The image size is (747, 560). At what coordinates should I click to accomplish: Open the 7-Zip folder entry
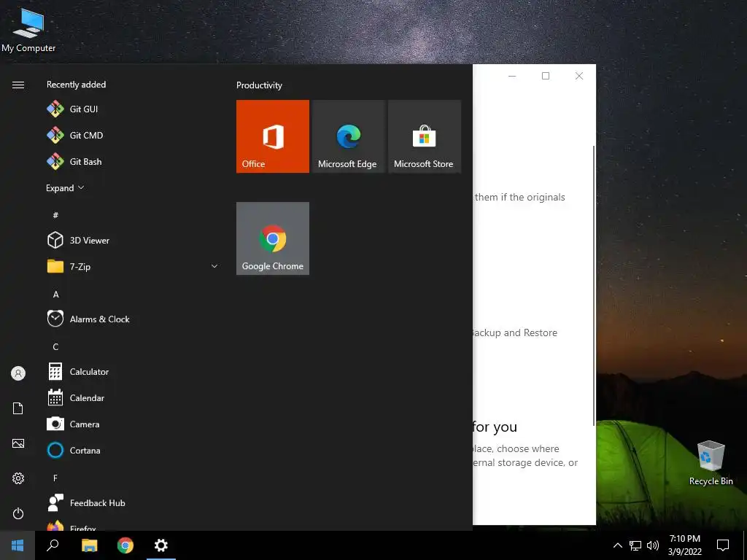point(133,267)
